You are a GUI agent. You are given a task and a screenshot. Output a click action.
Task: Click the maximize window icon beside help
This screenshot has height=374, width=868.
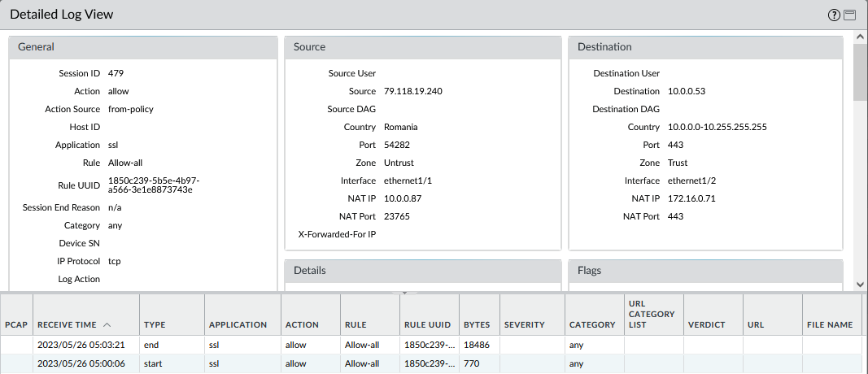(x=849, y=15)
